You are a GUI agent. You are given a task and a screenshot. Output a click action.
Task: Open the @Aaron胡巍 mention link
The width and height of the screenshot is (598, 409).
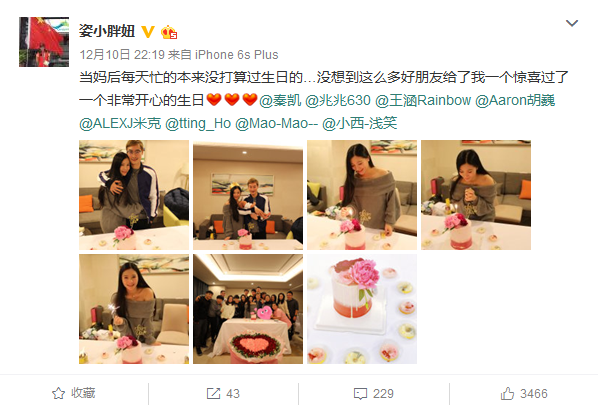pyautogui.click(x=515, y=100)
